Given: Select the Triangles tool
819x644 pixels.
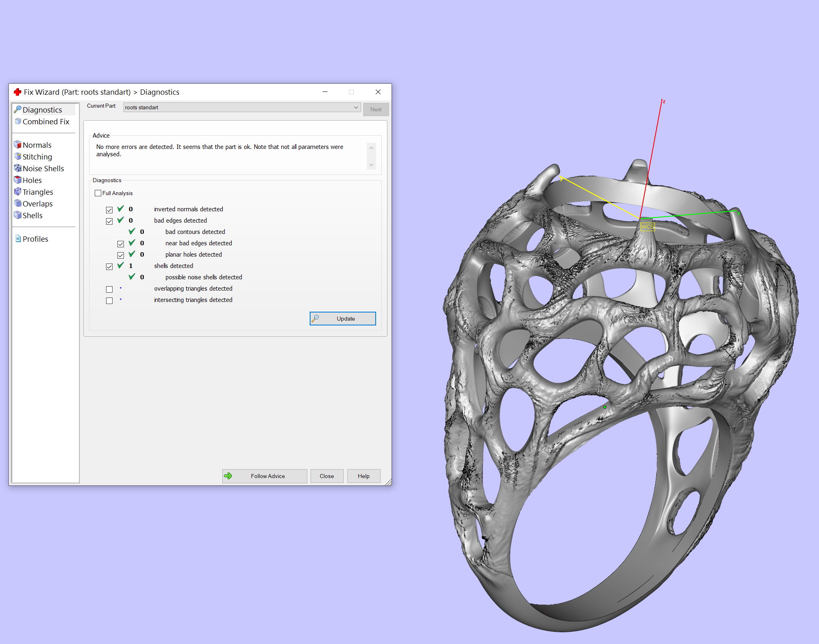Looking at the screenshot, I should coord(38,192).
